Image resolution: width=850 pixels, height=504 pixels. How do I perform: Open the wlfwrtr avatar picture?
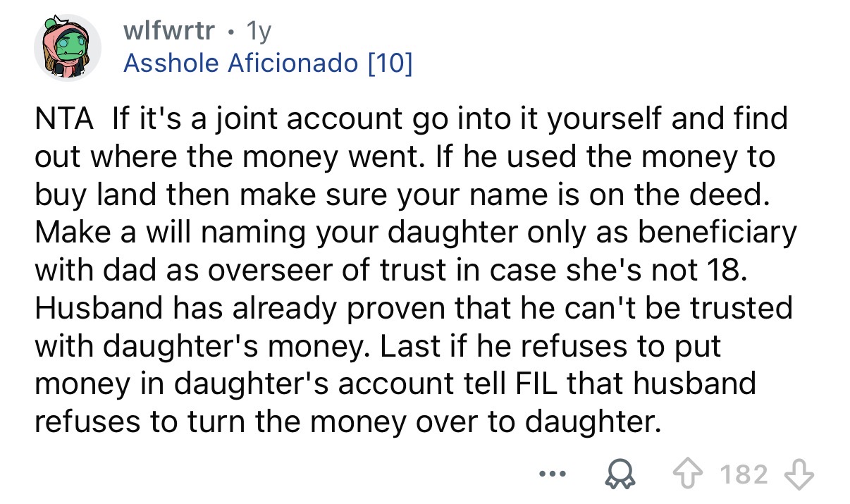point(68,44)
